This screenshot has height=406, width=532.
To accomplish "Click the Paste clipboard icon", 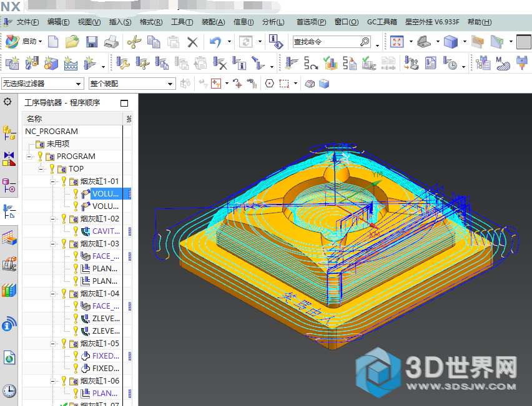I will click(x=173, y=42).
